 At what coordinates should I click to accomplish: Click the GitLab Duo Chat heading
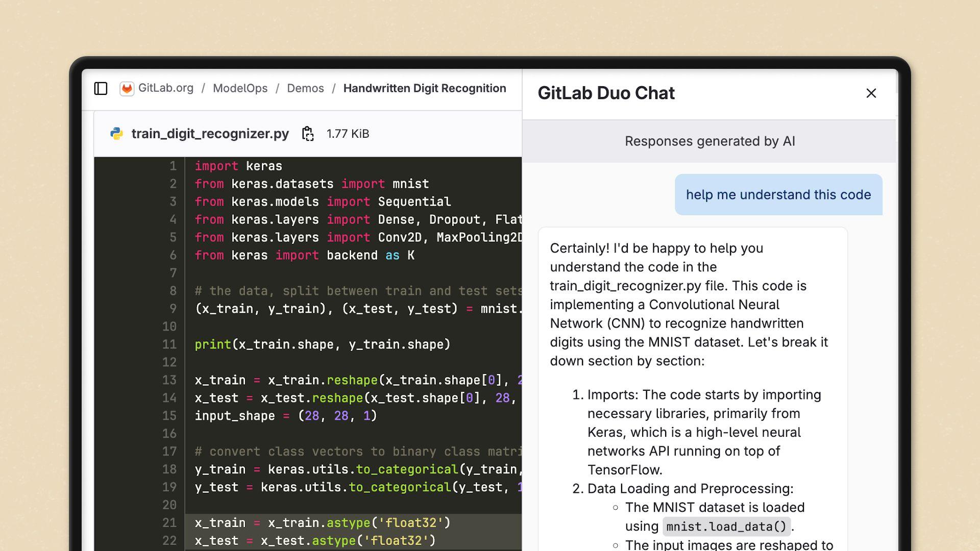606,93
